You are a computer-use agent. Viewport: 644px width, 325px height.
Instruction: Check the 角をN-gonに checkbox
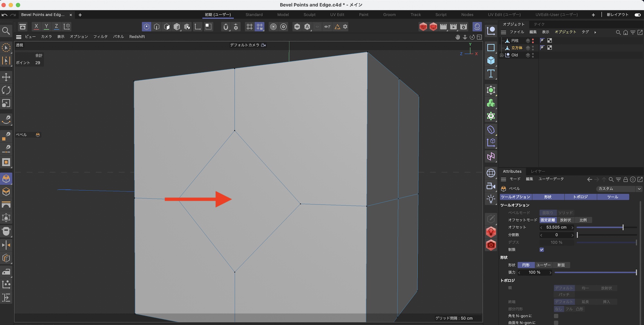coord(556,316)
